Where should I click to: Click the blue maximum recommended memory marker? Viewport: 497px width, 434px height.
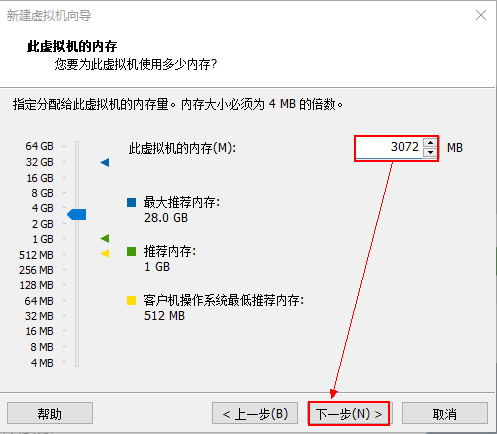pos(105,162)
